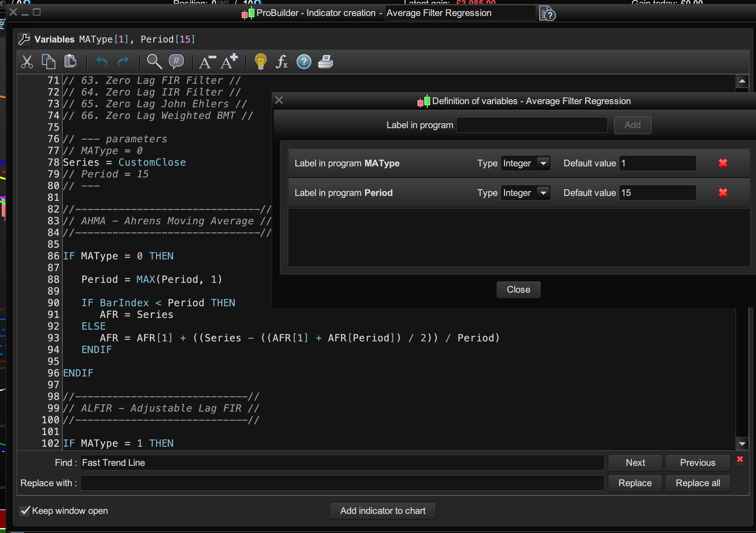Image resolution: width=756 pixels, height=533 pixels.
Task: Click the Cut scissors icon
Action: pos(27,62)
